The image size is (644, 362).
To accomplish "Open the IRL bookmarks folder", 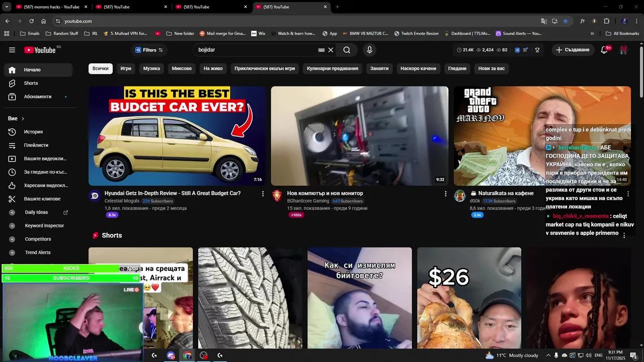I will tap(91, 34).
